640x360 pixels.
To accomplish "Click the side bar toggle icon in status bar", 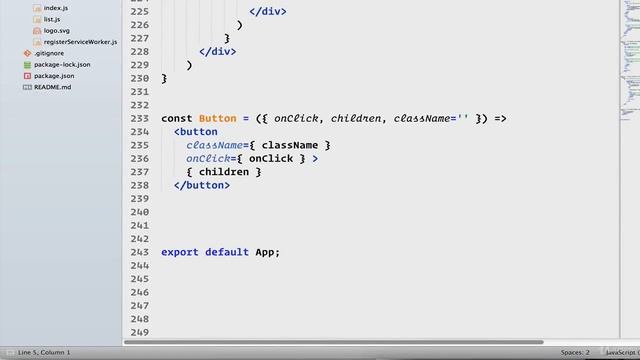I will 10,352.
